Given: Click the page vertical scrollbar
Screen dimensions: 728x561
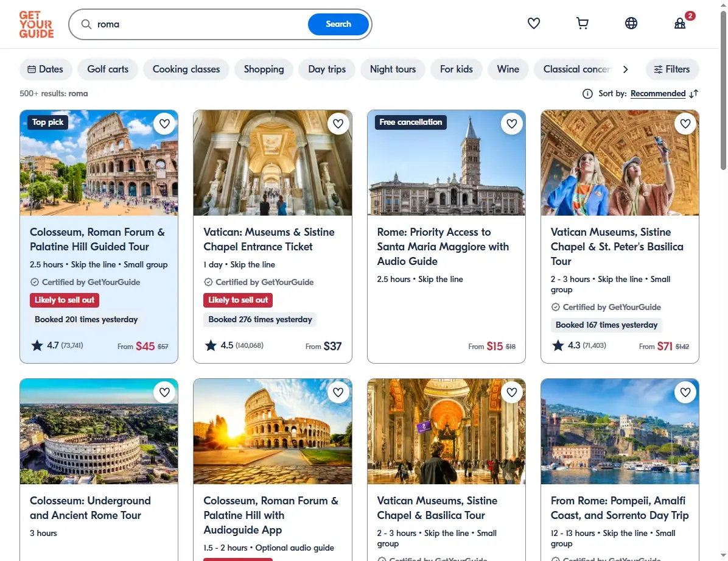Looking at the screenshot, I should click(723, 91).
